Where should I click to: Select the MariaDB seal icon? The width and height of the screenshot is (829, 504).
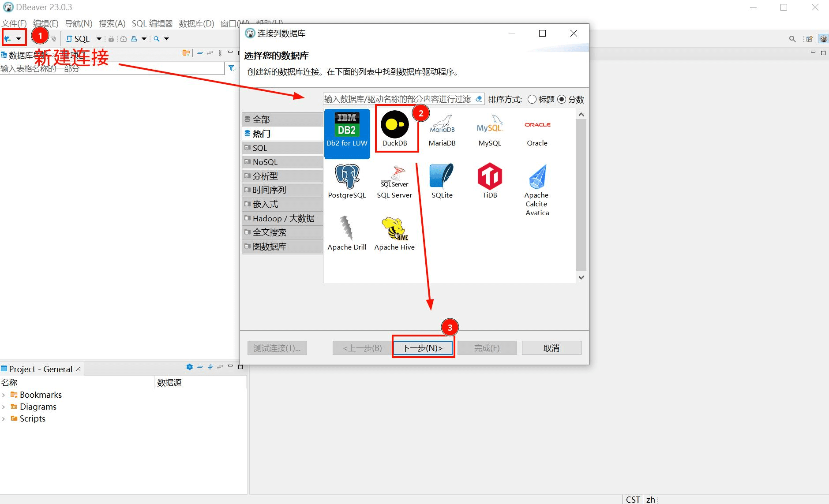[442, 124]
